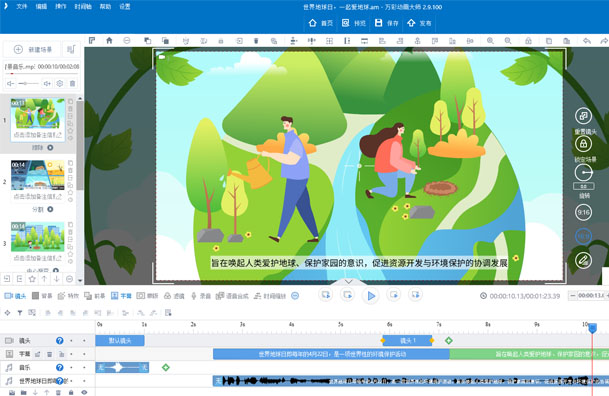Open the 编辑 menu
The width and height of the screenshot is (609, 396).
(x=41, y=7)
